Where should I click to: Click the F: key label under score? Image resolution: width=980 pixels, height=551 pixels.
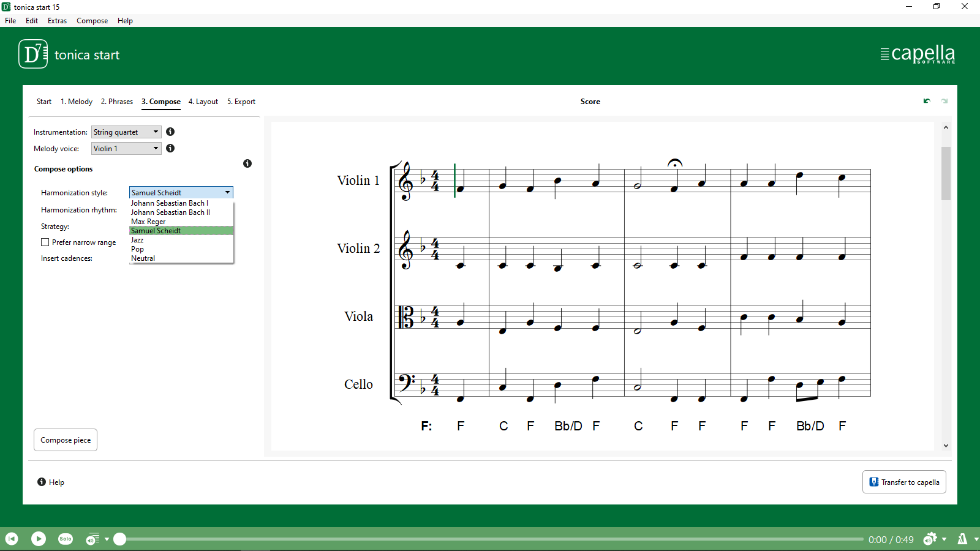click(426, 426)
